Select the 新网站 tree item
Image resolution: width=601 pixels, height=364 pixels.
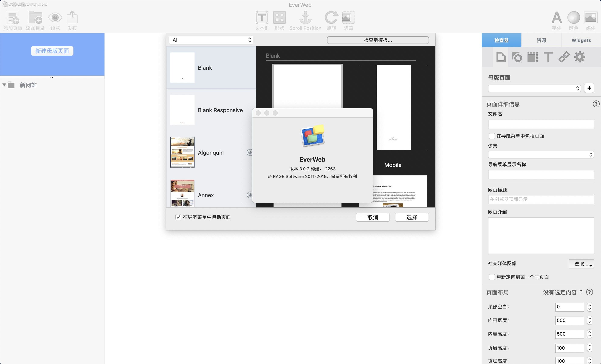tap(28, 85)
